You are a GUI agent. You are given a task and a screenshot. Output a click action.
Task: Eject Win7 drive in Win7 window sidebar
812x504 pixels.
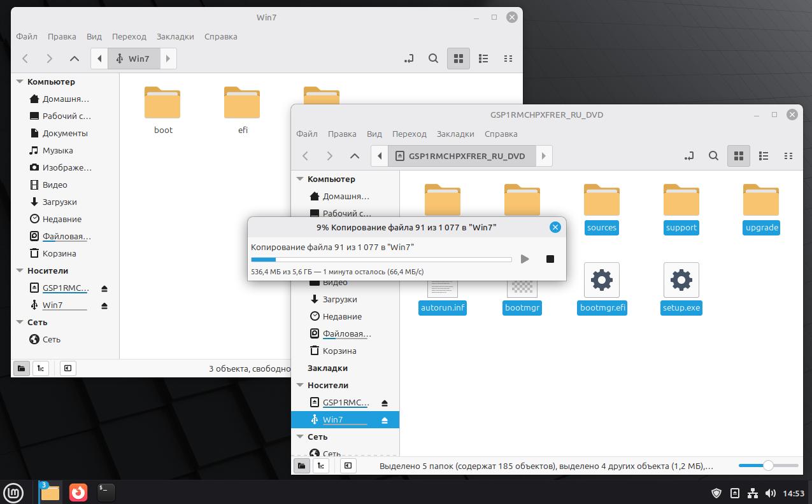[104, 305]
